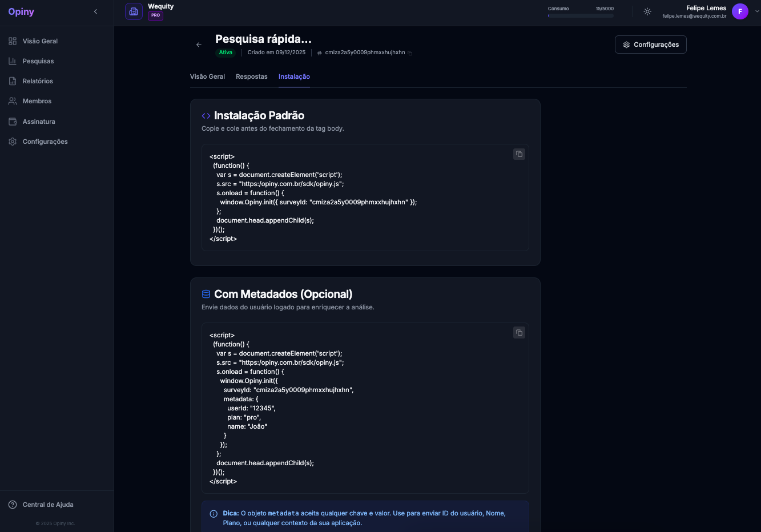761x532 pixels.
Task: Click the Consumo usage progress bar
Action: tap(581, 16)
